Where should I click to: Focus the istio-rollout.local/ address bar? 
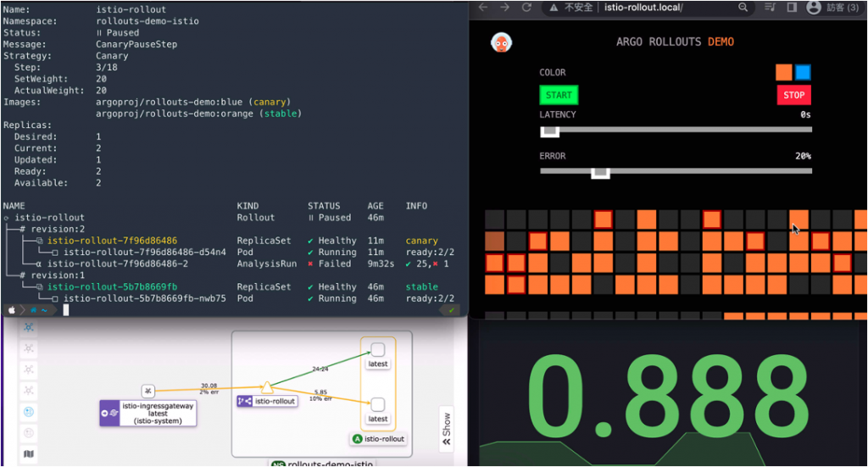click(643, 7)
